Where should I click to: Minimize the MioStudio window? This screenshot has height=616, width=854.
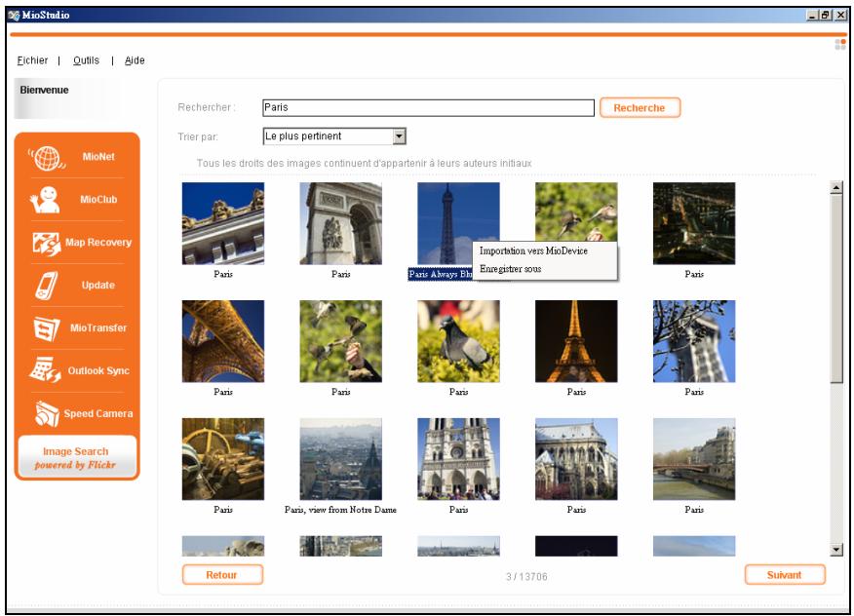pos(812,16)
